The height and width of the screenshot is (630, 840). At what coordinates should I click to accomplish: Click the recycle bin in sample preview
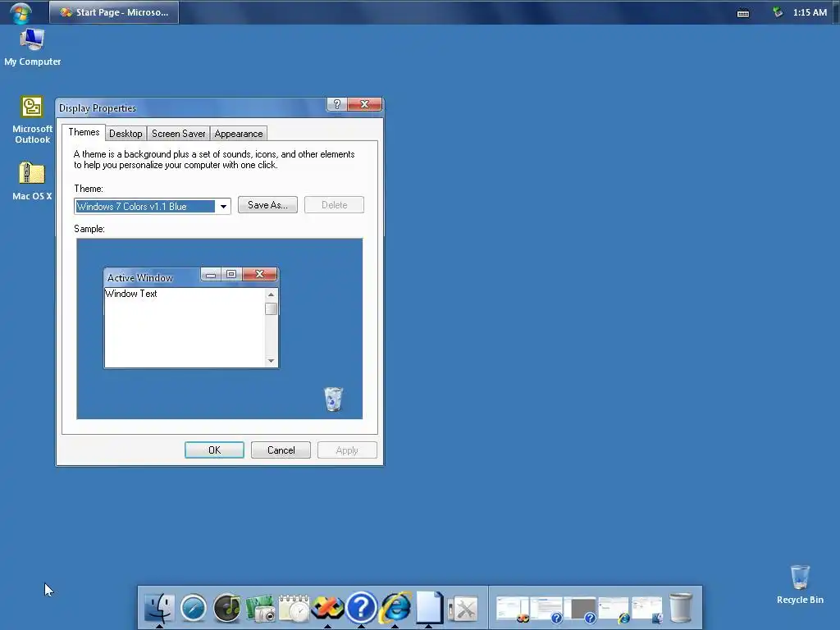[333, 399]
